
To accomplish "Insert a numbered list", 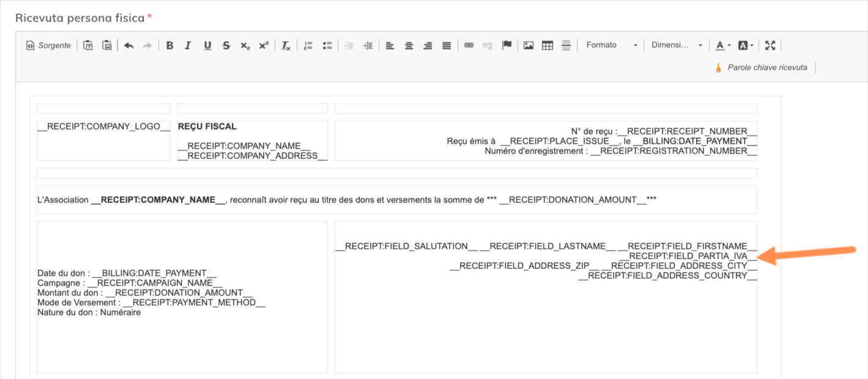I will [308, 45].
